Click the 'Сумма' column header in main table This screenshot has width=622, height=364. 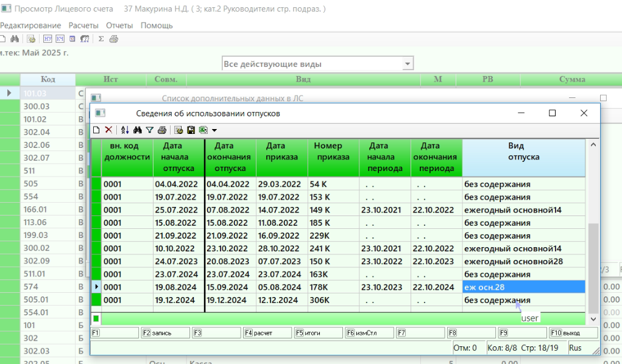(x=571, y=79)
